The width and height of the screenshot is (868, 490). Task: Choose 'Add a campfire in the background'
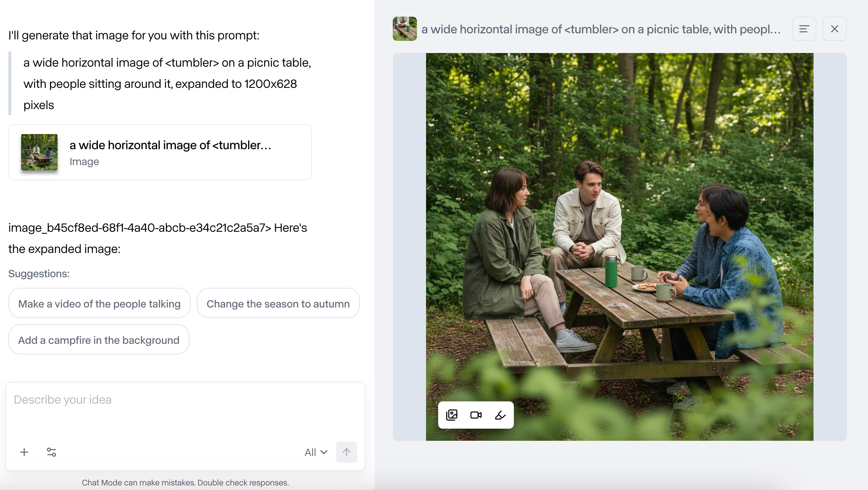click(x=99, y=340)
